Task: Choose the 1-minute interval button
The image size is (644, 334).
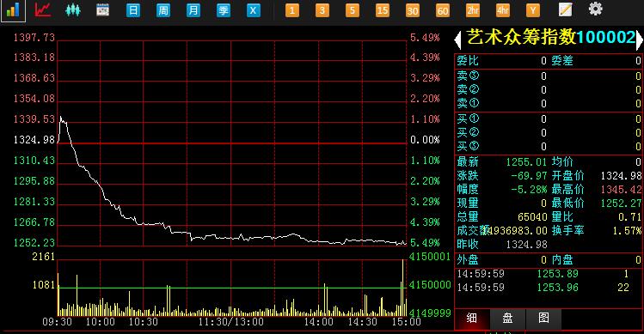Action: [292, 10]
